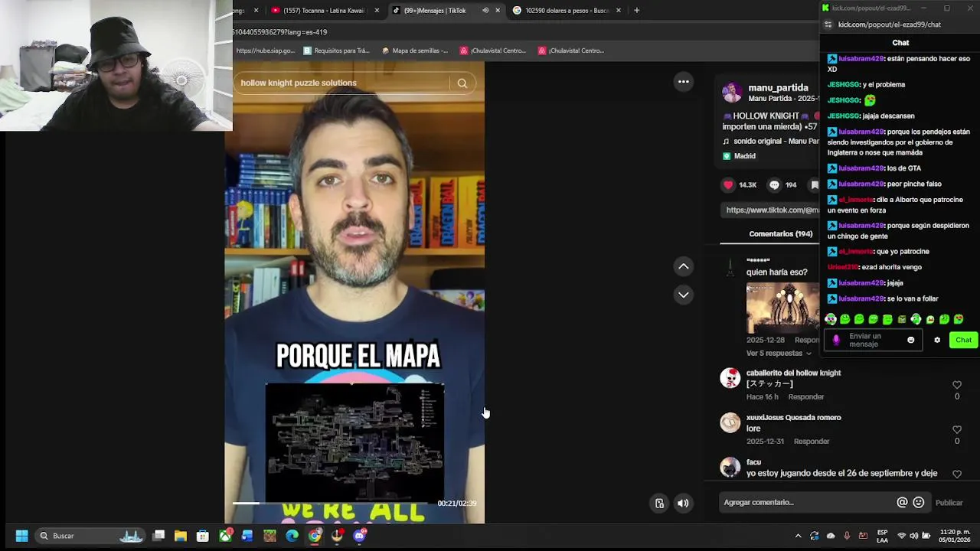The width and height of the screenshot is (980, 551).
Task: Open Mapa de semillas bookmark
Action: pos(414,51)
